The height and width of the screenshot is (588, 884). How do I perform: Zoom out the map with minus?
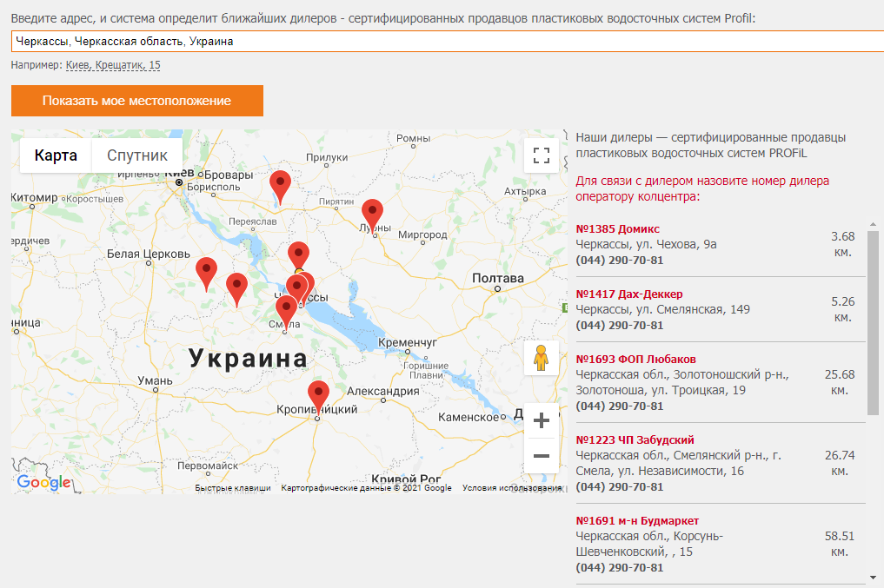click(x=542, y=456)
